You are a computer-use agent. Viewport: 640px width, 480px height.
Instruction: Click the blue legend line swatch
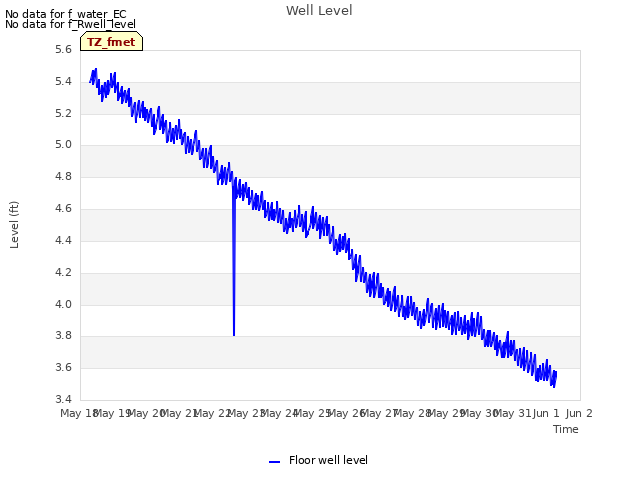click(274, 462)
